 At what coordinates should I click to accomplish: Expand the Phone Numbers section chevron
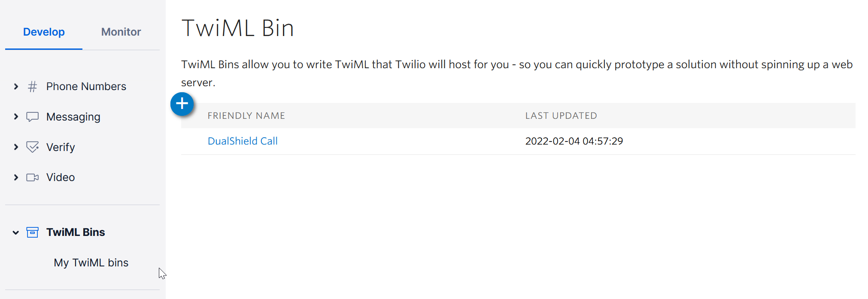tap(16, 87)
